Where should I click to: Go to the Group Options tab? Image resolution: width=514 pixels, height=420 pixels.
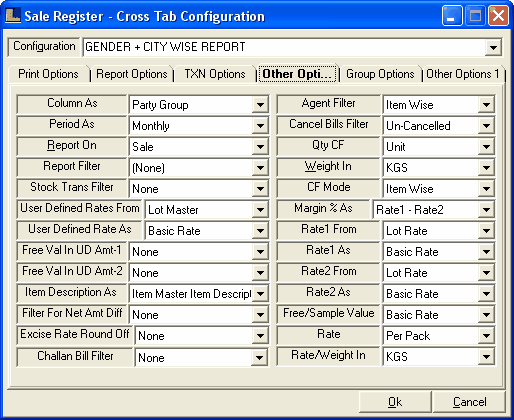pyautogui.click(x=380, y=74)
